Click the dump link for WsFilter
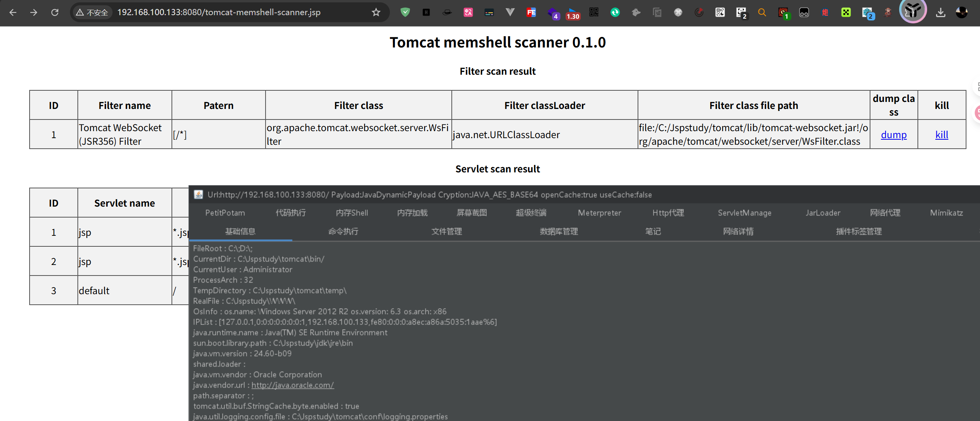Screen dimensions: 980x421 [893, 135]
